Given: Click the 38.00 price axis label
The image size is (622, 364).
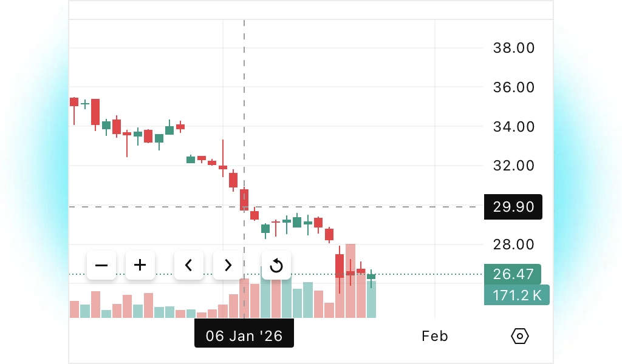Looking at the screenshot, I should click(x=514, y=47).
